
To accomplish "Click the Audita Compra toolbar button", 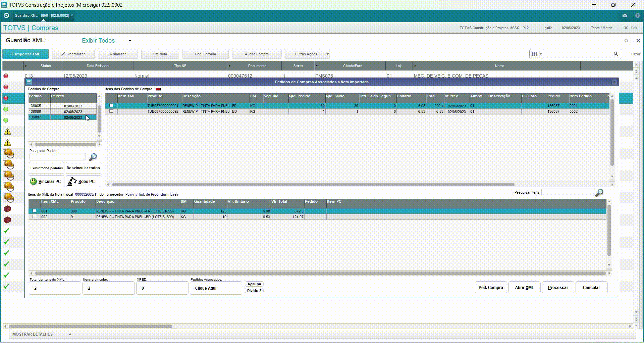I will (x=257, y=54).
